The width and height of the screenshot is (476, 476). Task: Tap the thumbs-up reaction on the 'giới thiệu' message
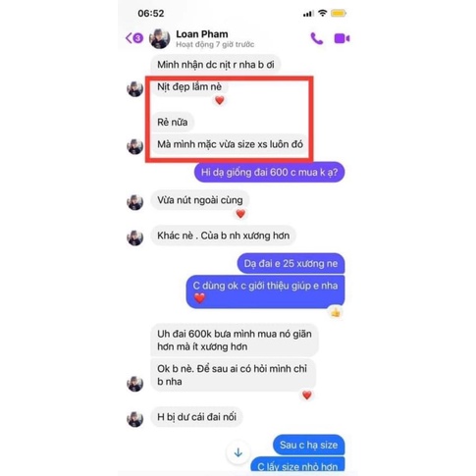336,313
